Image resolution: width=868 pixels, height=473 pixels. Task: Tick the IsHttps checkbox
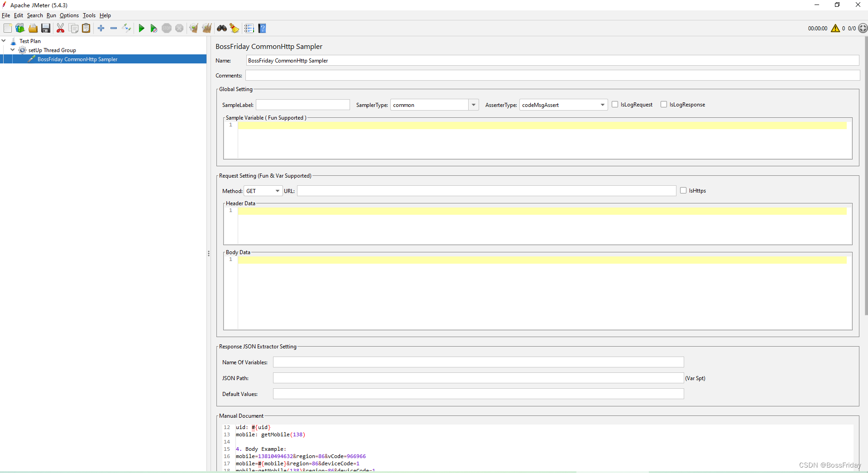pos(683,190)
